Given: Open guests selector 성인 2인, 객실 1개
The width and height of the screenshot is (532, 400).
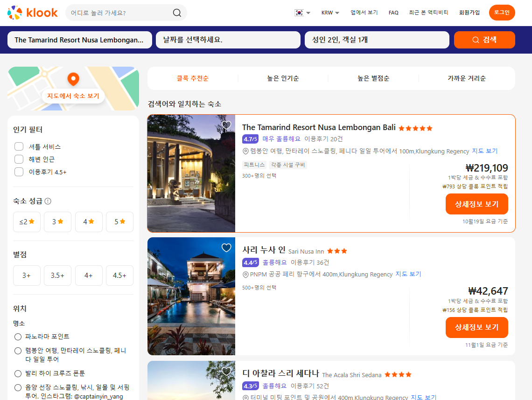Looking at the screenshot, I should 377,40.
